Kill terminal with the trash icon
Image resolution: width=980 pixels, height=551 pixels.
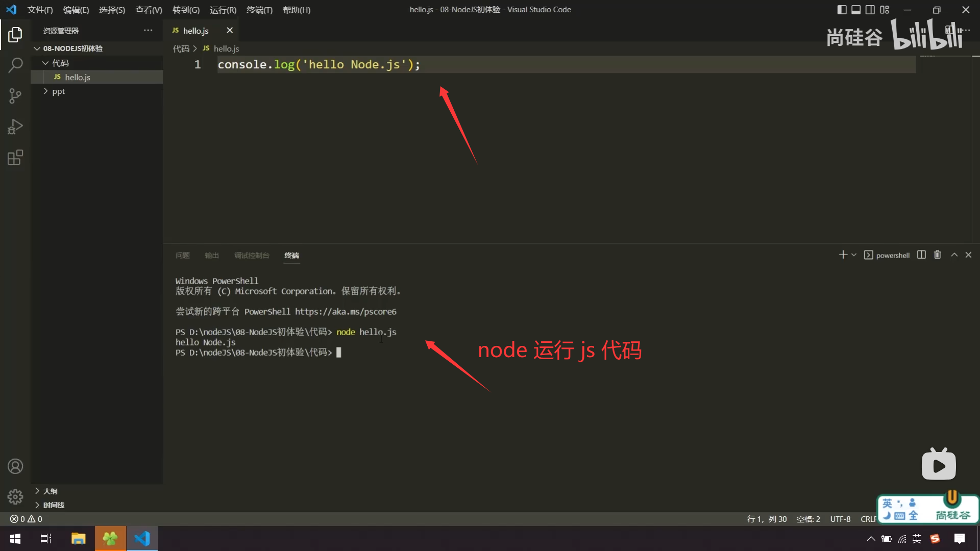(938, 255)
